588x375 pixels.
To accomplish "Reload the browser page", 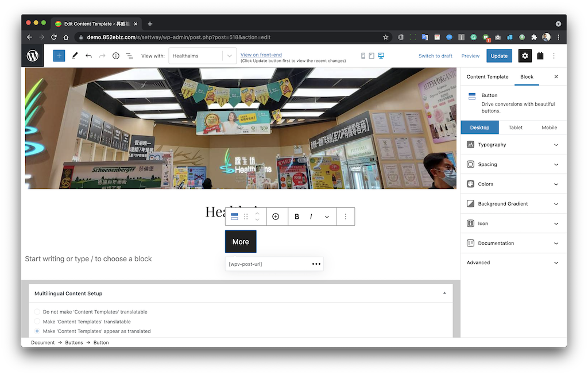I will tap(54, 37).
